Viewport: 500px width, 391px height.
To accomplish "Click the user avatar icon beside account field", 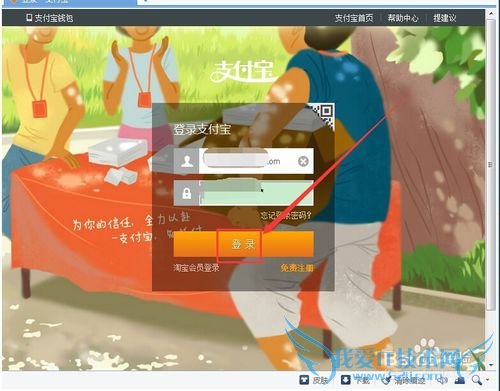I will (x=187, y=161).
